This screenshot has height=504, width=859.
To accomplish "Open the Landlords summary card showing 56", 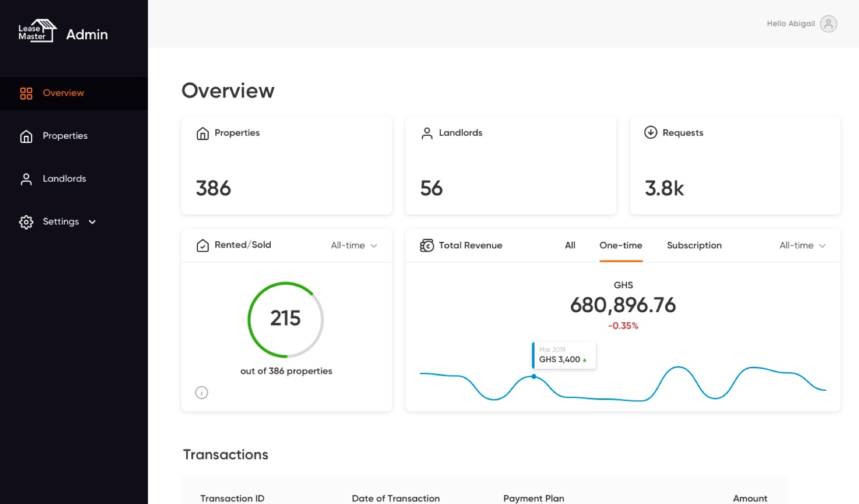I will click(510, 165).
